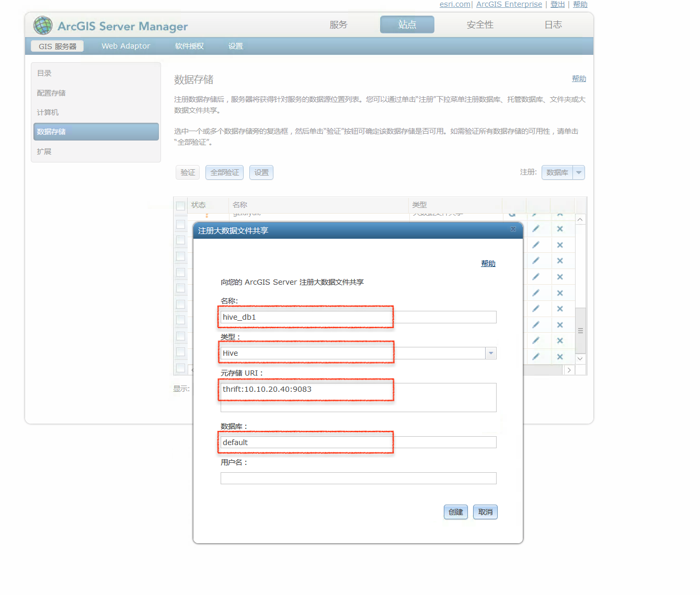Expand the 注册 数据库 dropdown arrow
700x595 pixels.
click(x=579, y=172)
